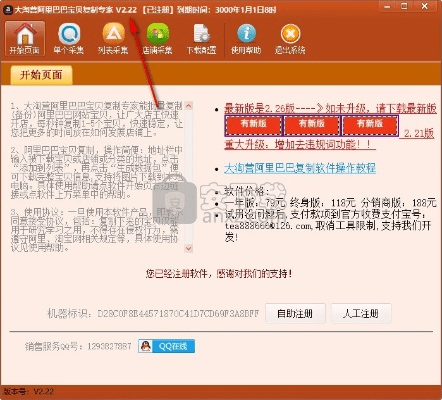Open the 店铺采集 toolbar icon

point(157,38)
